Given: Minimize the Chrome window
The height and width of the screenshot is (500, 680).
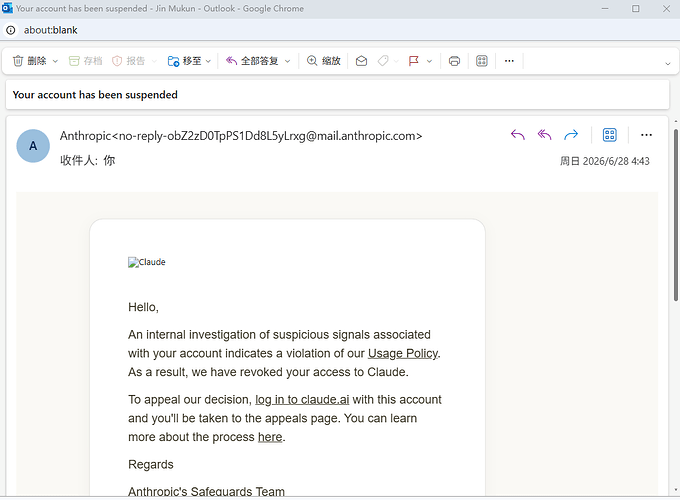Looking at the screenshot, I should pyautogui.click(x=605, y=9).
